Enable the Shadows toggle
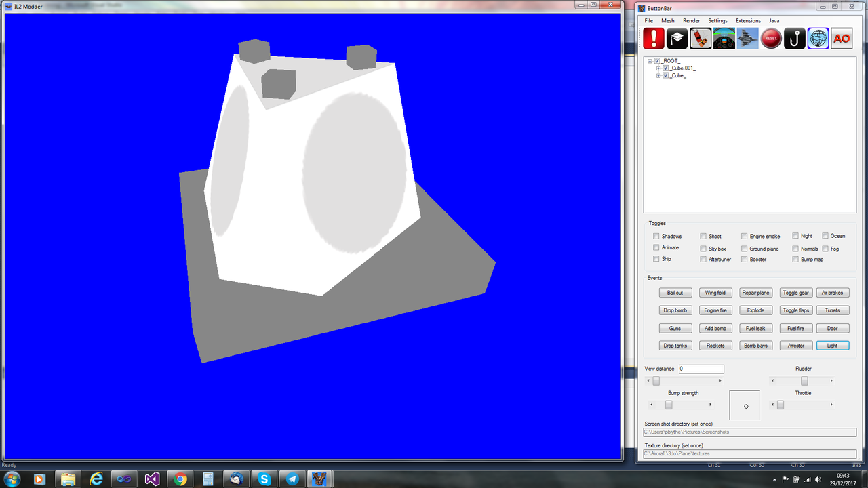The width and height of the screenshot is (868, 488). [x=656, y=236]
